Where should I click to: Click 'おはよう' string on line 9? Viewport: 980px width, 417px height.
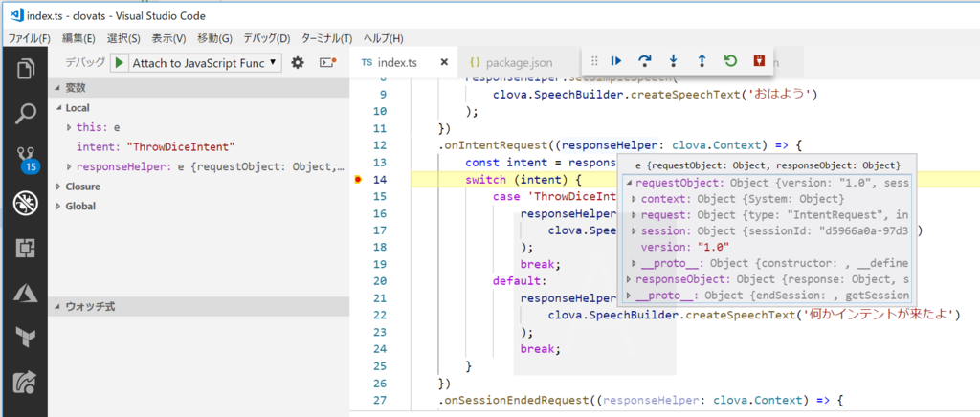point(781,95)
